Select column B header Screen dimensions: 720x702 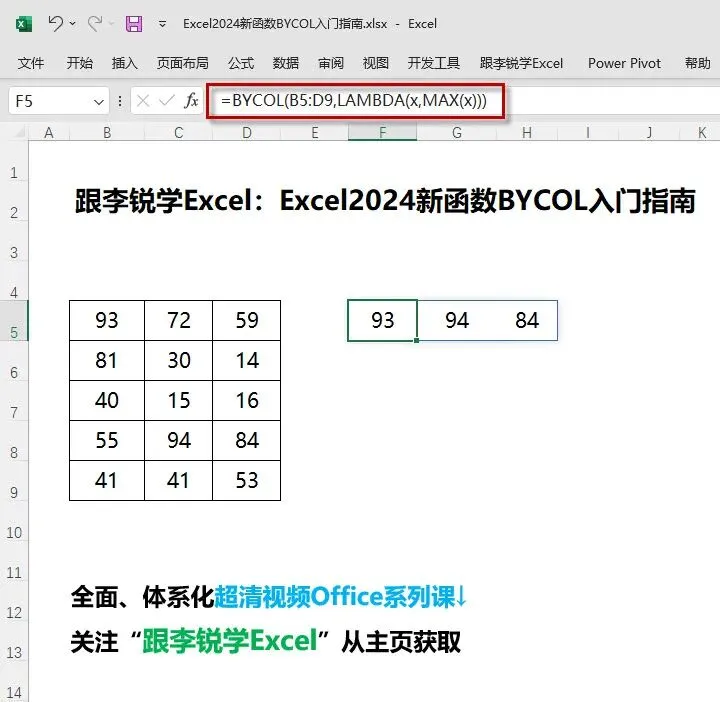click(x=107, y=133)
